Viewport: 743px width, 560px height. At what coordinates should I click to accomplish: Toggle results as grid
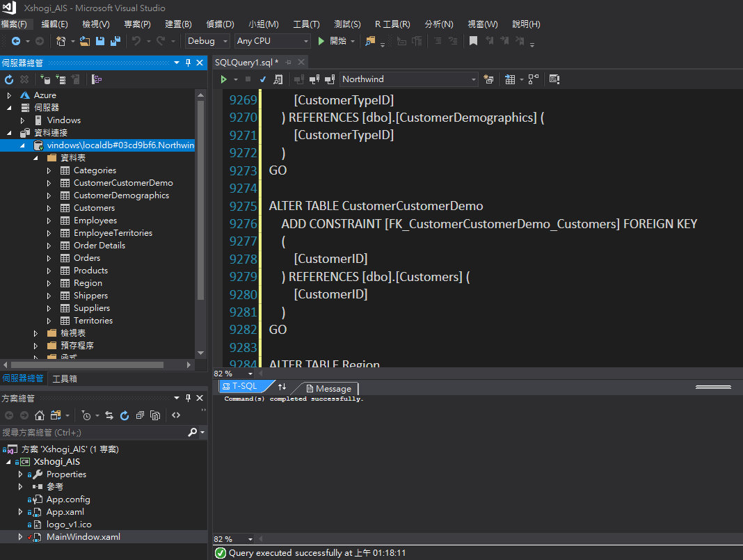[x=510, y=79]
